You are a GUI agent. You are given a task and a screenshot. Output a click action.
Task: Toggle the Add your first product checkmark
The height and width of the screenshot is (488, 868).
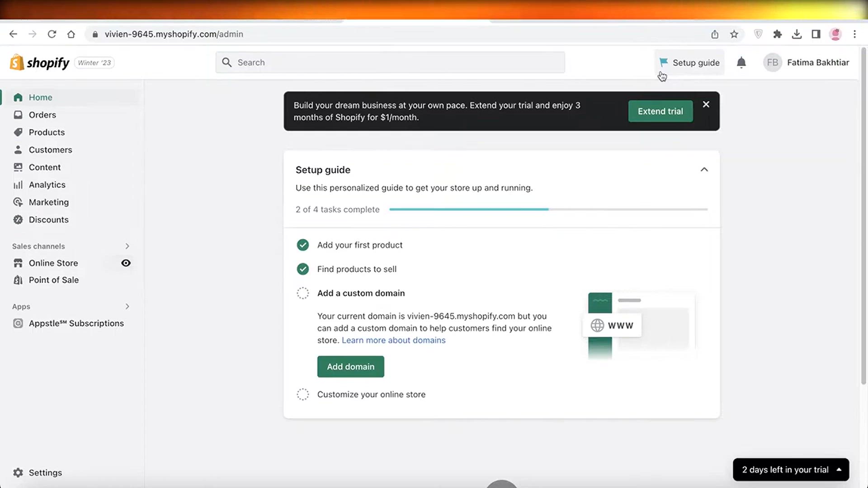(x=302, y=245)
